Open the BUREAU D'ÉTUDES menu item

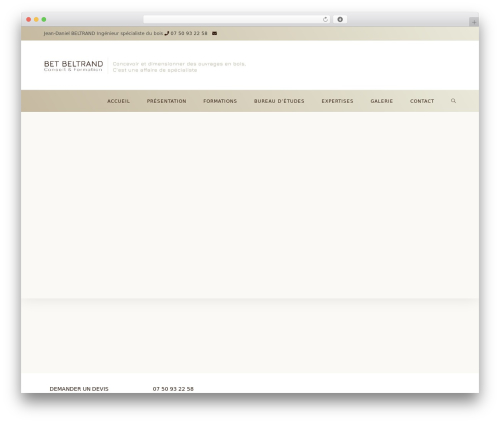coord(279,101)
